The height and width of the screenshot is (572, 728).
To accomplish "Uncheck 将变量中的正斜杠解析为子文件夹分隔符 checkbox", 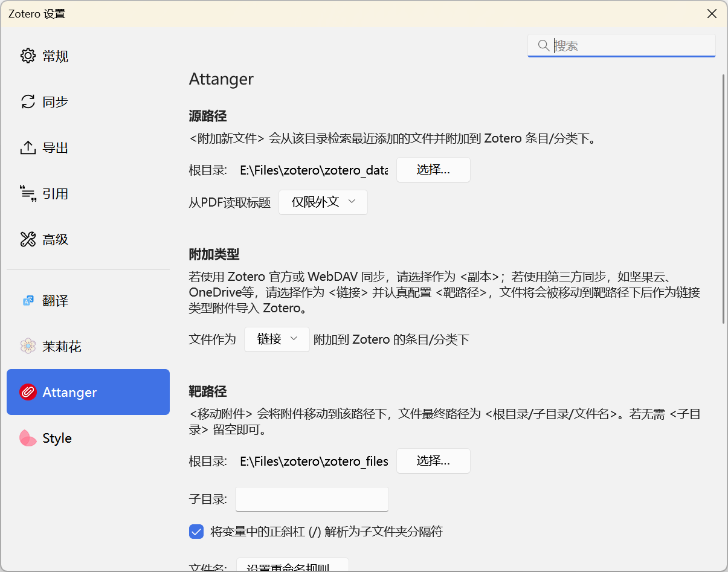I will [196, 532].
